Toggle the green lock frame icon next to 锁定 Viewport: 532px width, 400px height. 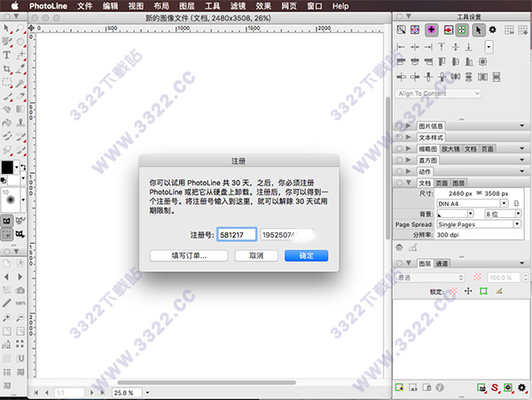pyautogui.click(x=483, y=291)
